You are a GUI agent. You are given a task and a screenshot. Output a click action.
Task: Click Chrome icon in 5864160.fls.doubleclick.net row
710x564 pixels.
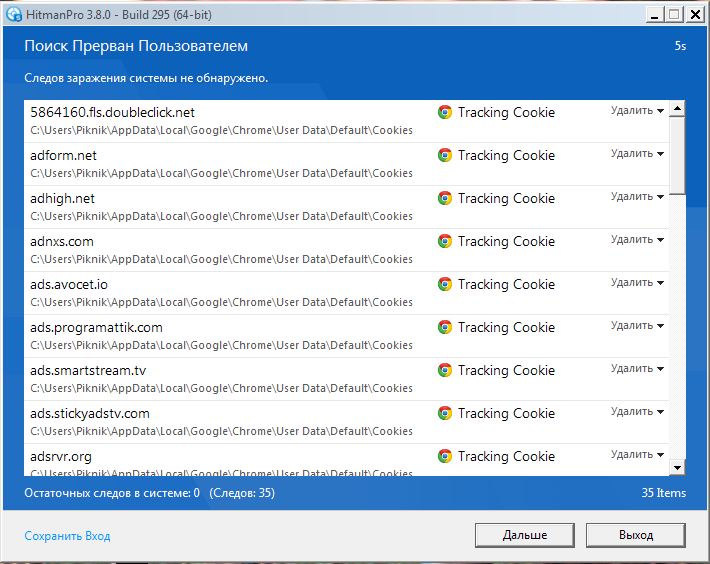click(x=445, y=112)
